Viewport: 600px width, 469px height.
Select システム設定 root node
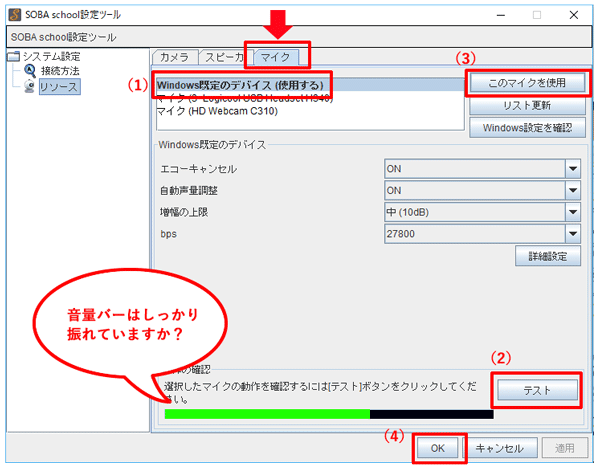[52, 57]
